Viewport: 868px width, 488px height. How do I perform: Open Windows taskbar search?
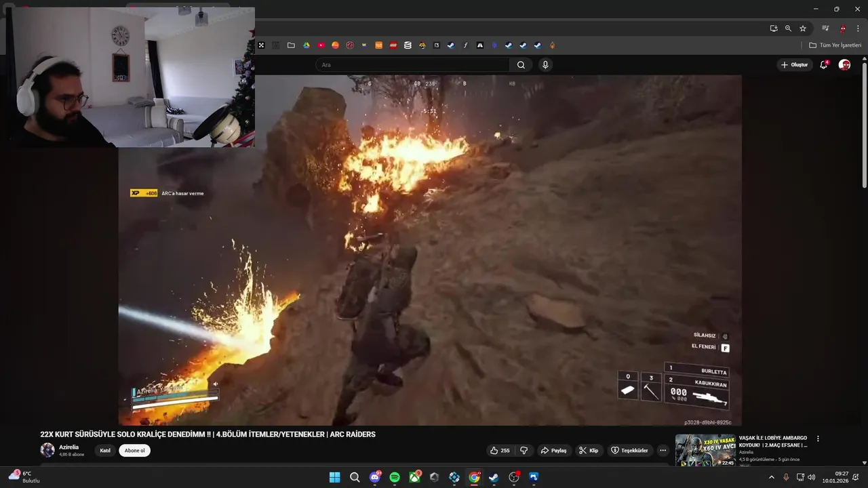click(x=355, y=477)
